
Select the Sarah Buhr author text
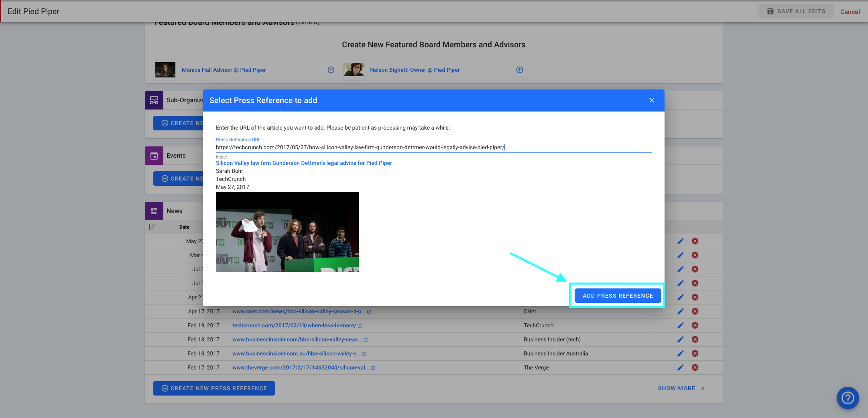click(230, 171)
